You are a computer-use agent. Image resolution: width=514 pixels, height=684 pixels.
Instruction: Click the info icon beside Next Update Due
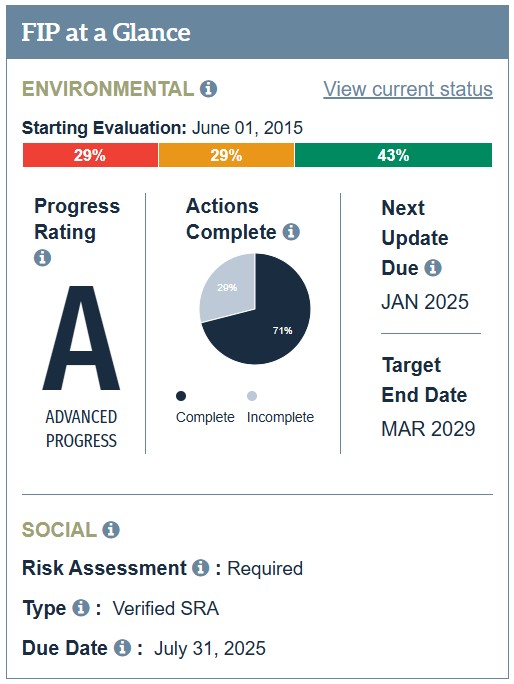click(433, 267)
